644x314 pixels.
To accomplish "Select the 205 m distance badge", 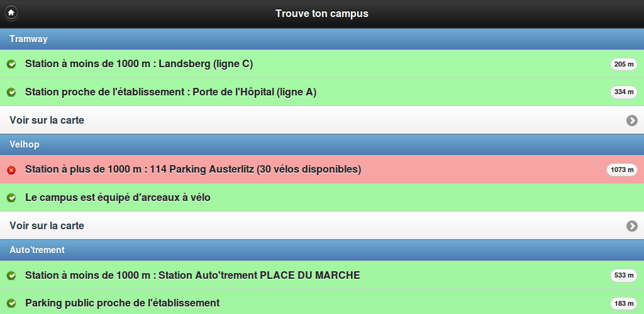I will point(623,64).
